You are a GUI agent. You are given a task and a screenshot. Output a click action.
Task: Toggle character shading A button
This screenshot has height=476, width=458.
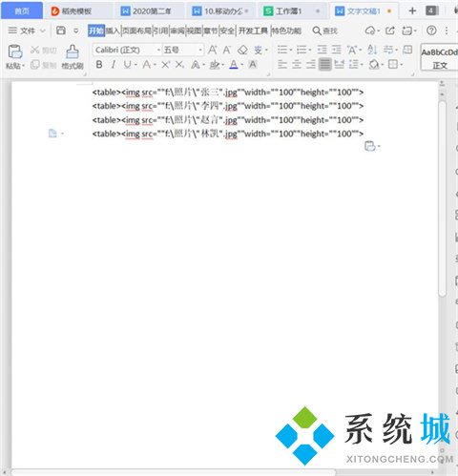253,65
